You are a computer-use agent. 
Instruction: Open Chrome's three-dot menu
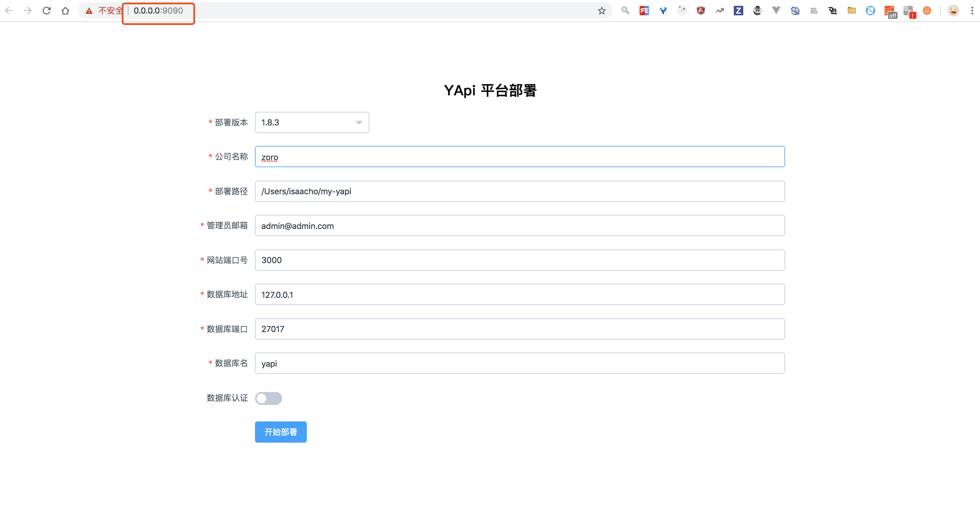[x=972, y=11]
